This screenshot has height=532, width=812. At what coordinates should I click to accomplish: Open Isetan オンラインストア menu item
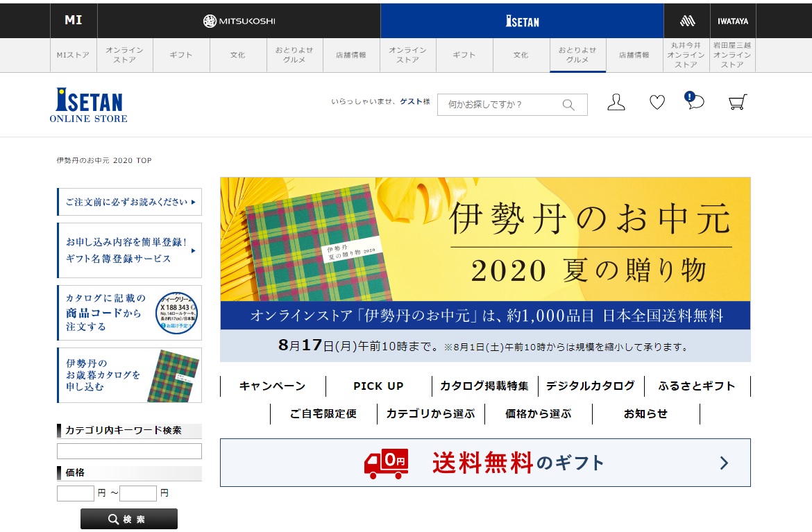tap(408, 55)
